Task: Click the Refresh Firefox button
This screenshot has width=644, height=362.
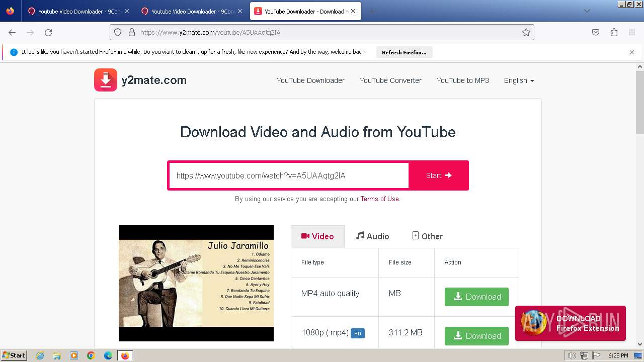Action: (404, 52)
